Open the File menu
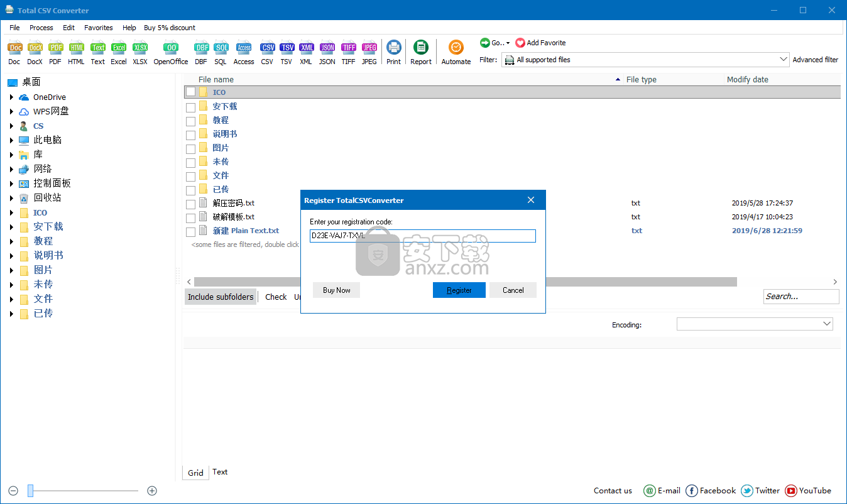Image resolution: width=847 pixels, height=504 pixels. click(x=14, y=28)
